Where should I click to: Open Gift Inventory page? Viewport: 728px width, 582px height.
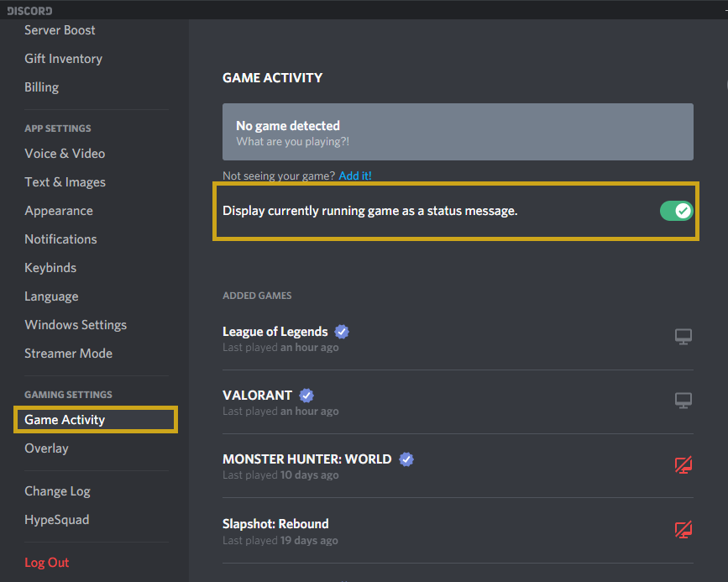click(x=63, y=59)
